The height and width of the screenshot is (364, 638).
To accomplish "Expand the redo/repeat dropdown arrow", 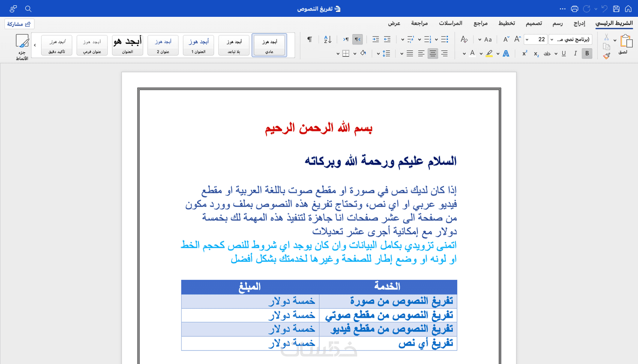I will [x=596, y=9].
